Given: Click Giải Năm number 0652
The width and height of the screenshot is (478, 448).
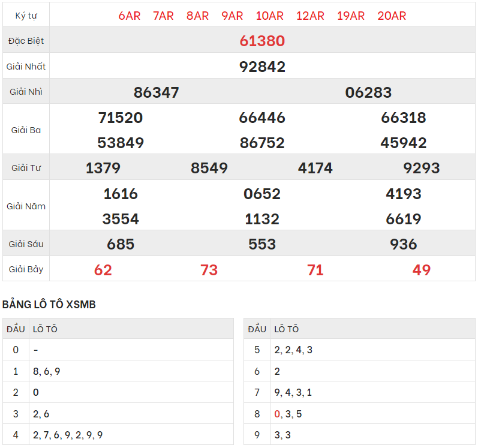Looking at the screenshot, I should tap(262, 194).
